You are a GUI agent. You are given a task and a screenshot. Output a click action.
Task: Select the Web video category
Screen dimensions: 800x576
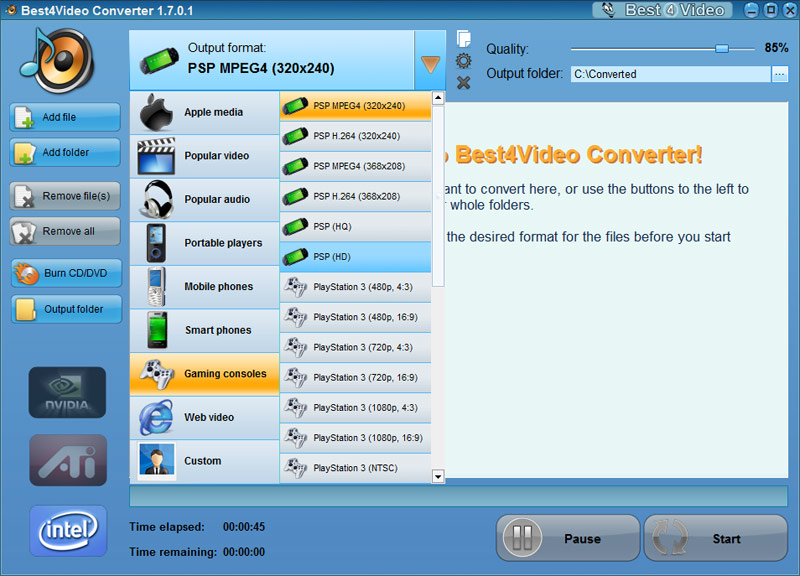pos(204,418)
